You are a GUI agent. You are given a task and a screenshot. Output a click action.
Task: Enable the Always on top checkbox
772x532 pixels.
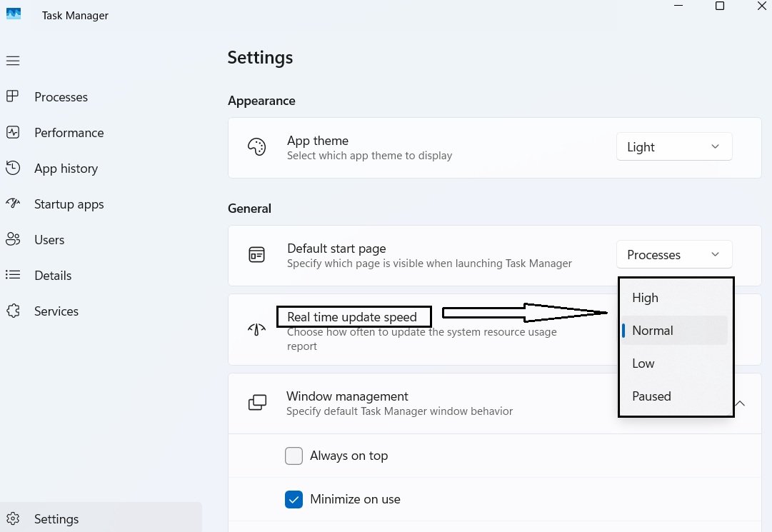(294, 456)
